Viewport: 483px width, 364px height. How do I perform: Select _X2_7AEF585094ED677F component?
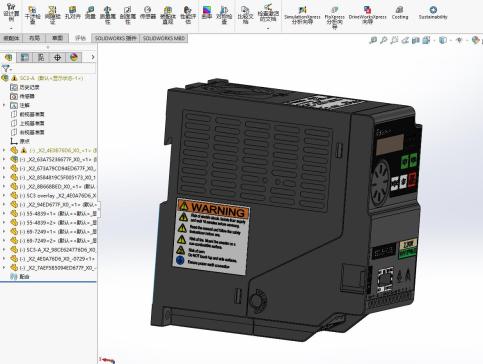point(58,267)
